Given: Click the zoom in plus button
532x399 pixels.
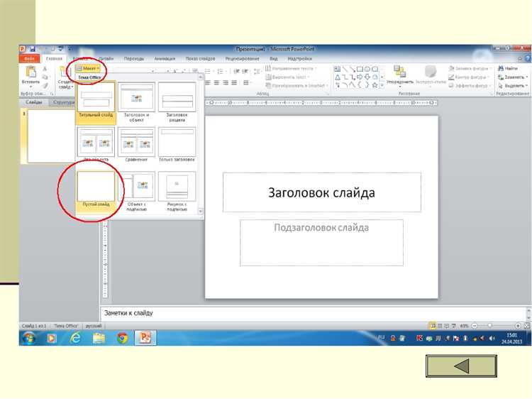Looking at the screenshot, I should pyautogui.click(x=518, y=326).
